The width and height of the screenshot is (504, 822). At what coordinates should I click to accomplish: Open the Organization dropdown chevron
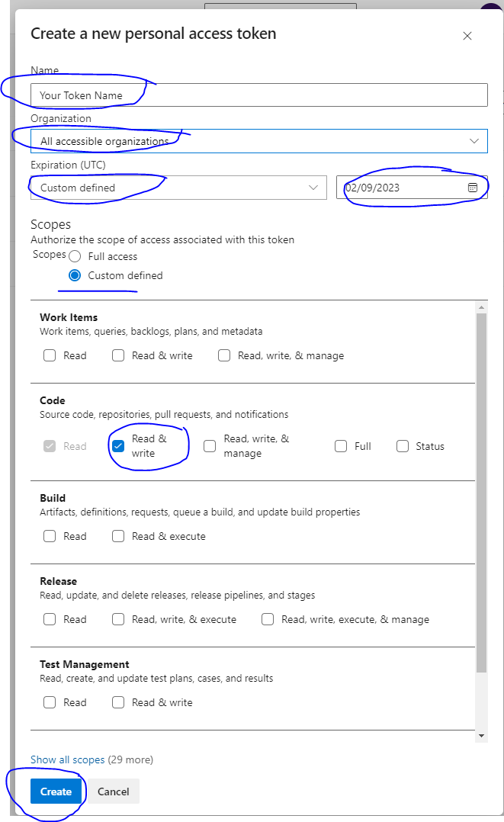pyautogui.click(x=473, y=140)
